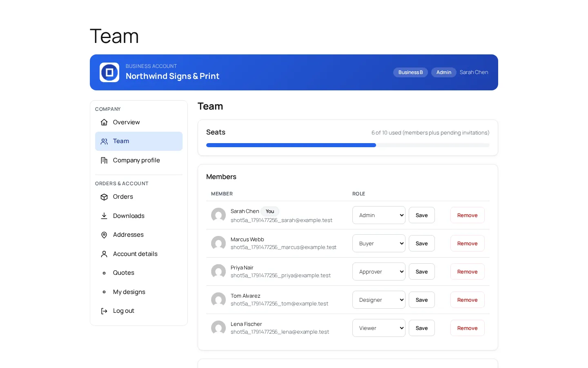Click the Log out arrow icon

coord(104,311)
